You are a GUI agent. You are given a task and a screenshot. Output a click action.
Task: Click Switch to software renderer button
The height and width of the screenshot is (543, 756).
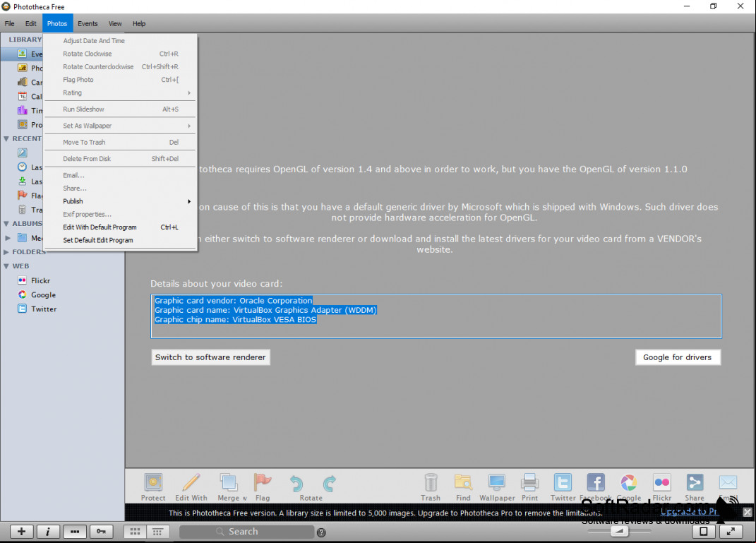tap(210, 357)
